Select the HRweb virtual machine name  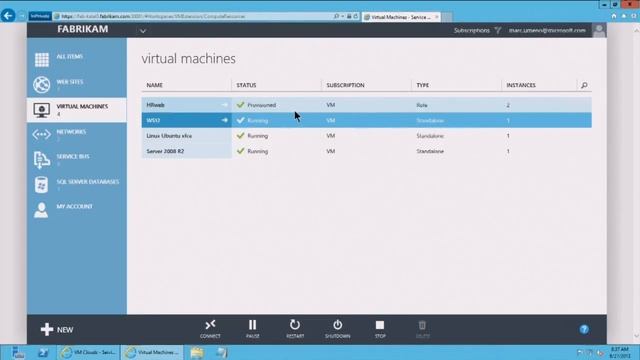pyautogui.click(x=156, y=105)
